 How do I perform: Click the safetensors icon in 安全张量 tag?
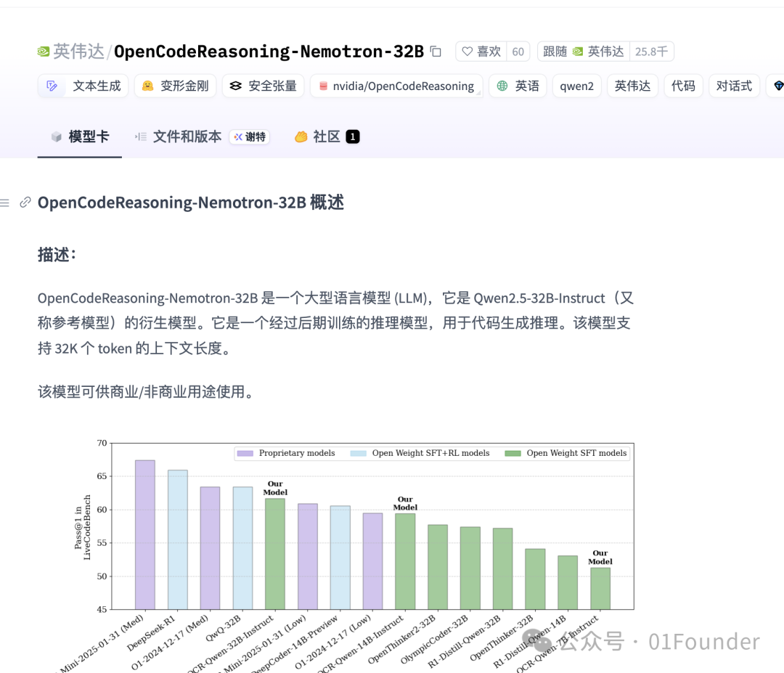pos(235,86)
